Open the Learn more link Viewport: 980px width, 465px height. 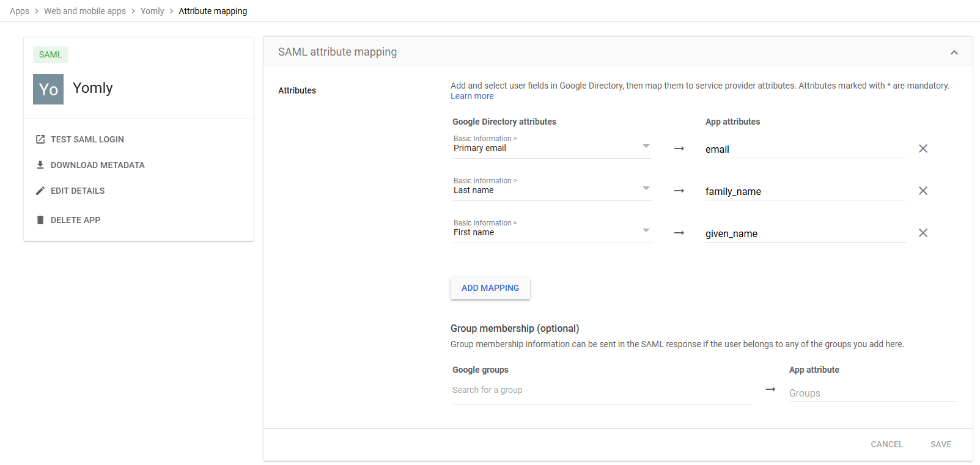point(472,96)
